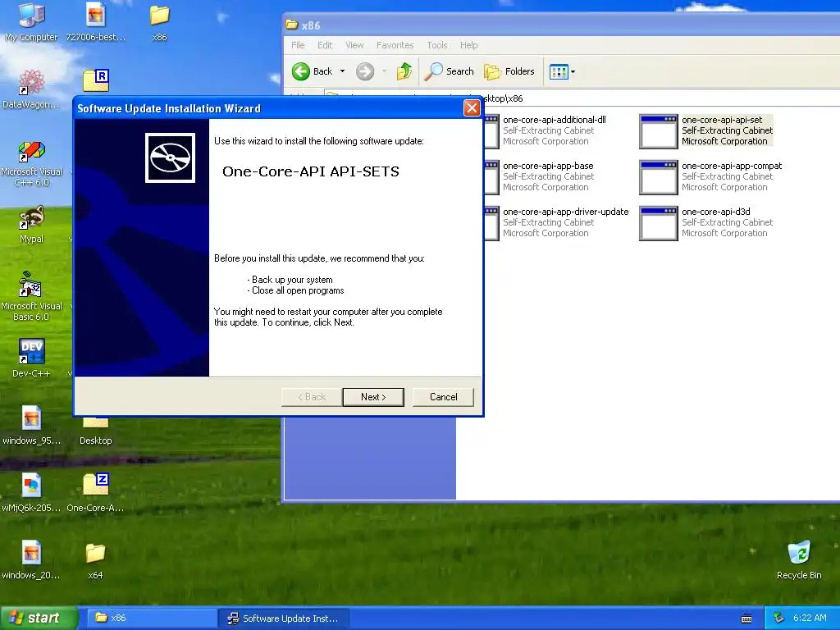The image size is (840, 630).
Task: Open Back history dropdown arrow
Action: click(x=342, y=71)
